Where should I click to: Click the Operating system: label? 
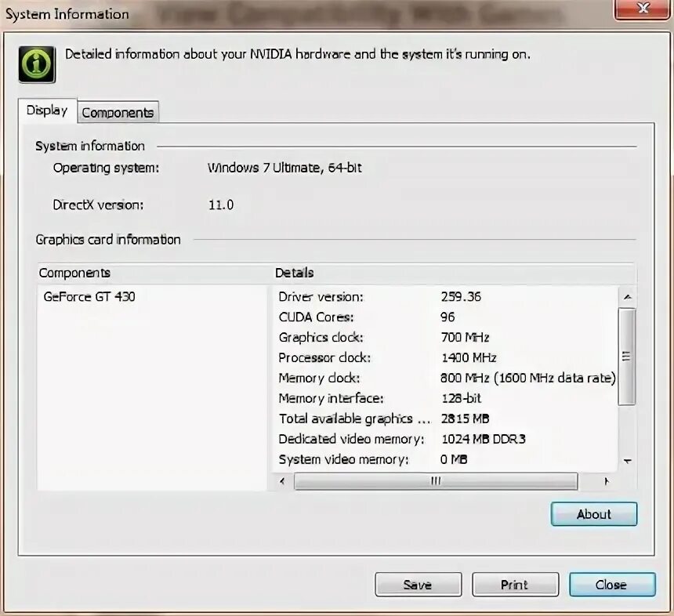click(x=106, y=168)
